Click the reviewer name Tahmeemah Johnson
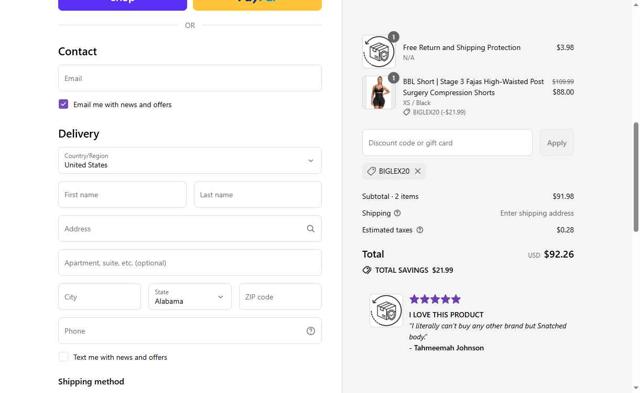This screenshot has height=393, width=640. (x=449, y=348)
